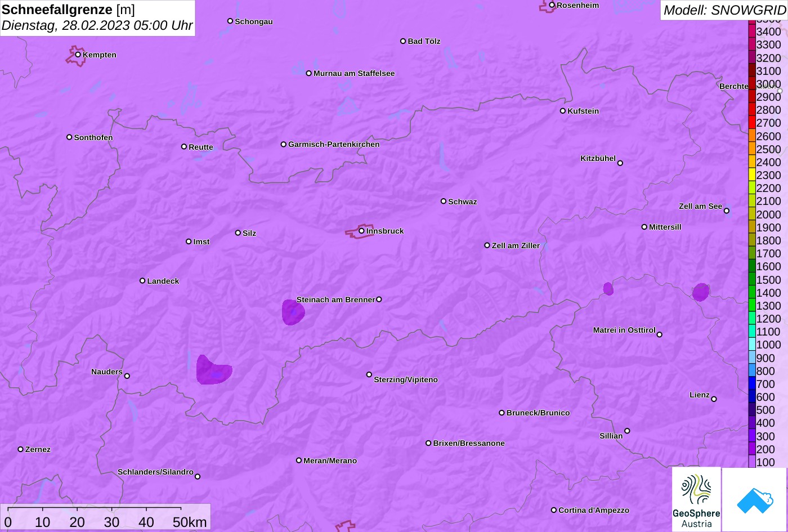Select the Cortina d'Ampezzo marker circle

[x=554, y=510]
